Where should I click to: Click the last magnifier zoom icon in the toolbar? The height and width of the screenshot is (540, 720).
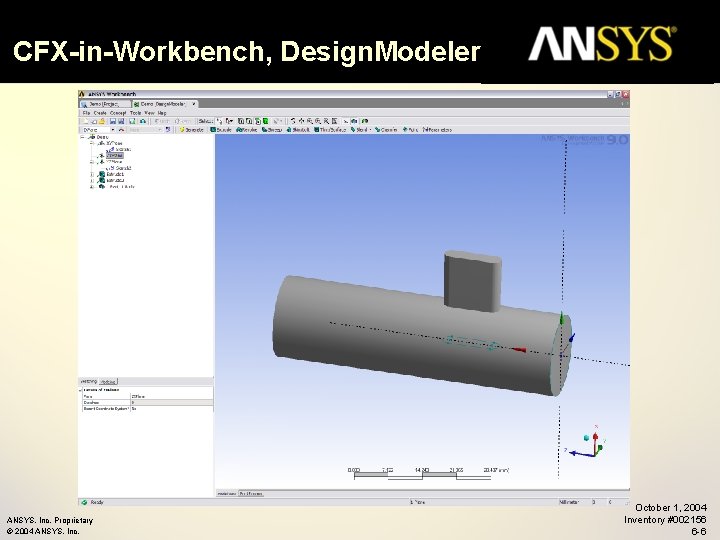click(x=326, y=121)
